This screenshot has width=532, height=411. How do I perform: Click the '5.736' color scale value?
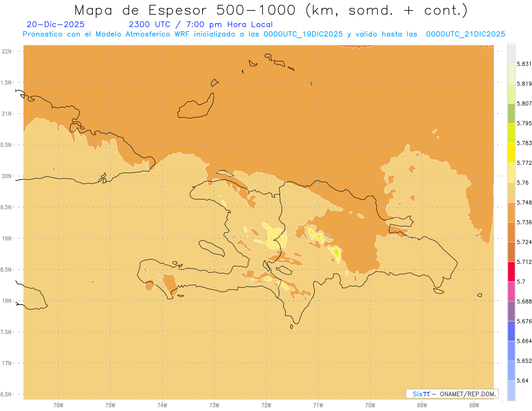point(524,222)
